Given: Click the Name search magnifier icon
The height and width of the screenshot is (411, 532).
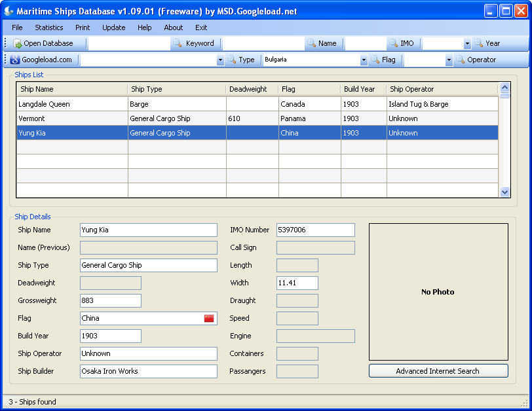Looking at the screenshot, I should pyautogui.click(x=311, y=43).
